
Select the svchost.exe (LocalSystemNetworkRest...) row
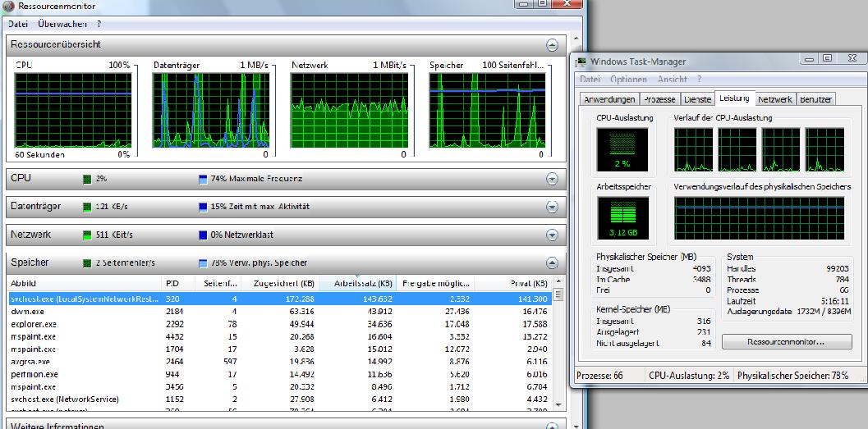279,299
